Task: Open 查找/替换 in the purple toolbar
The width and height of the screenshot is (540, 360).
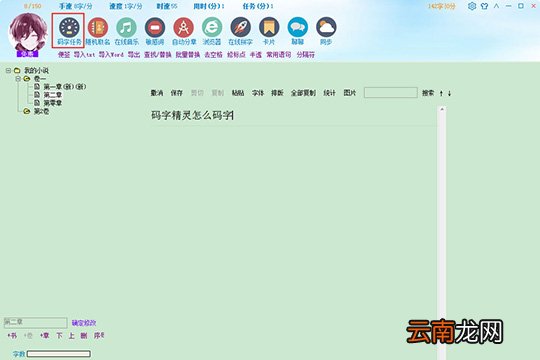Action: [x=158, y=55]
